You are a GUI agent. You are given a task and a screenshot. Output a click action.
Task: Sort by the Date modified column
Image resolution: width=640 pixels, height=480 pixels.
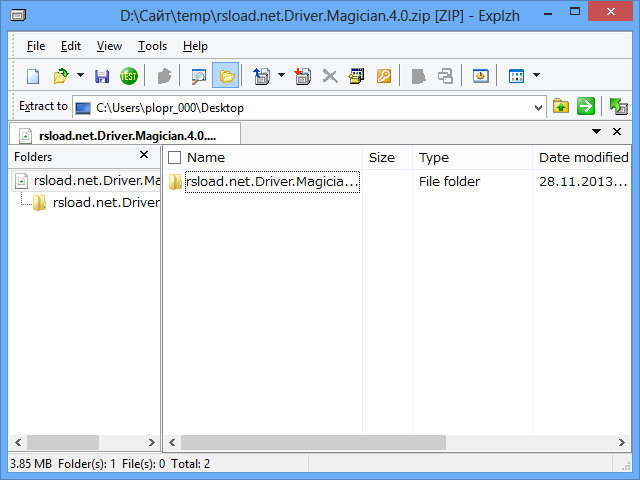coord(583,157)
